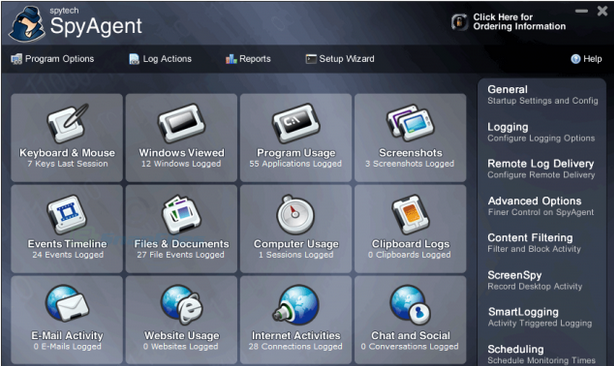Open the Windows Viewed monitor icon

181,123
